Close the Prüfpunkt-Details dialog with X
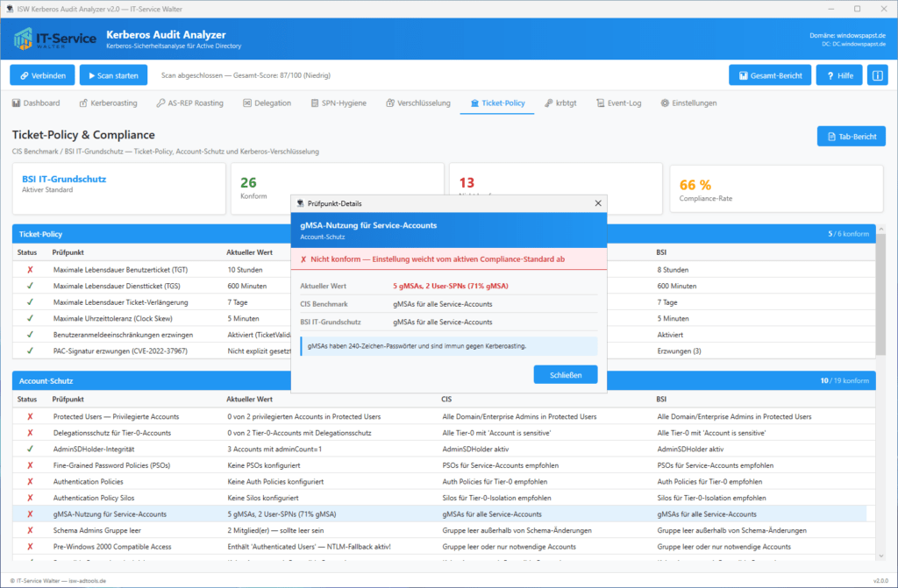898x588 pixels. click(x=598, y=203)
